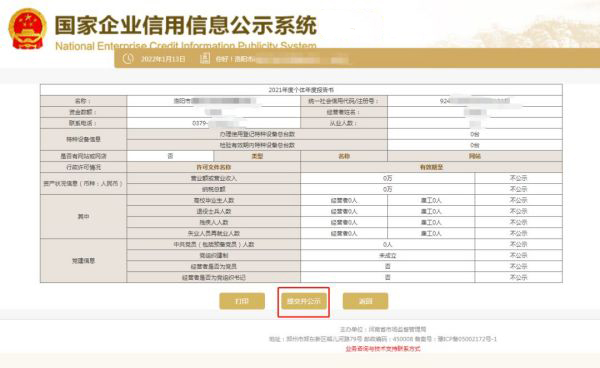
Task: Click the 打印 (Print) button
Action: click(242, 301)
